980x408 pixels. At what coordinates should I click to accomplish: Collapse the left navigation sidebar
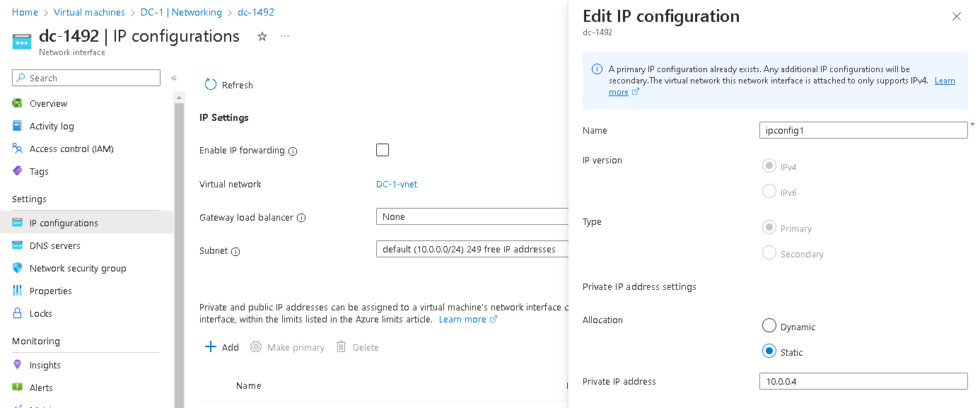tap(174, 78)
